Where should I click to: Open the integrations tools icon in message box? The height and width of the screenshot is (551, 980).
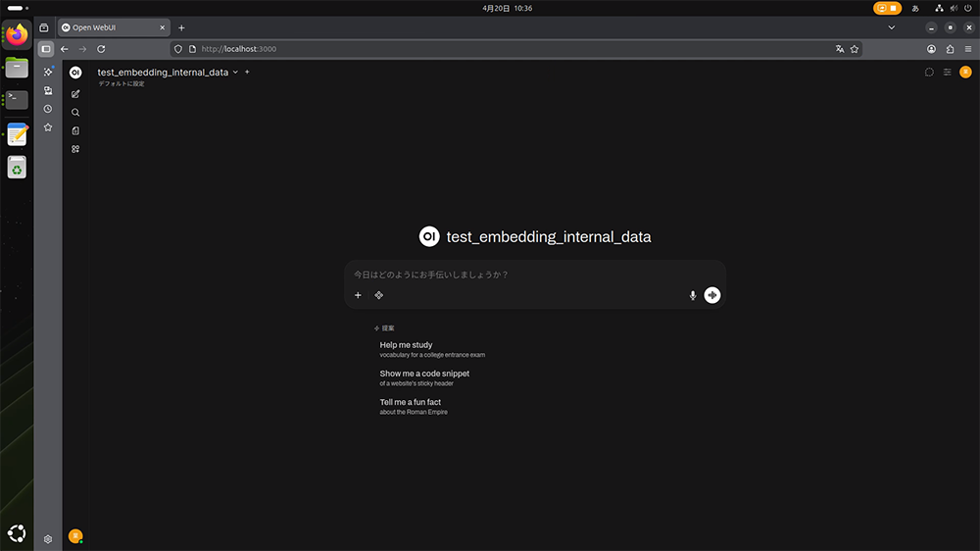[378, 295]
